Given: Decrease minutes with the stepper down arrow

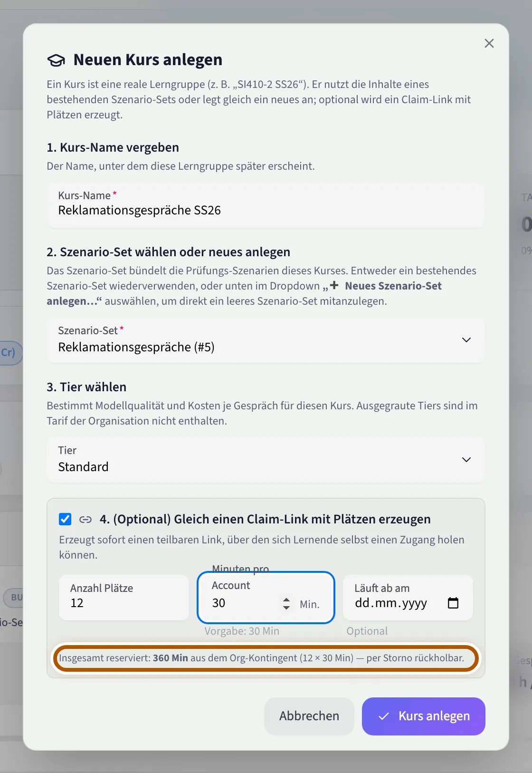Looking at the screenshot, I should point(286,608).
